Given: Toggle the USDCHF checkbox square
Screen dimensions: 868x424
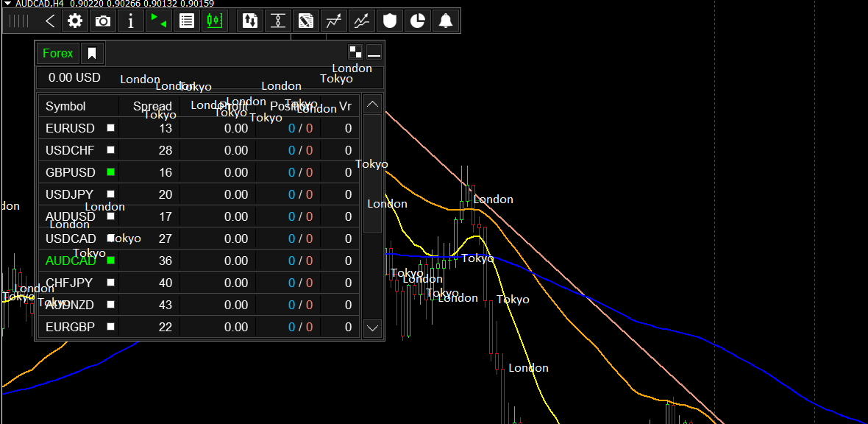Looking at the screenshot, I should [x=111, y=150].
